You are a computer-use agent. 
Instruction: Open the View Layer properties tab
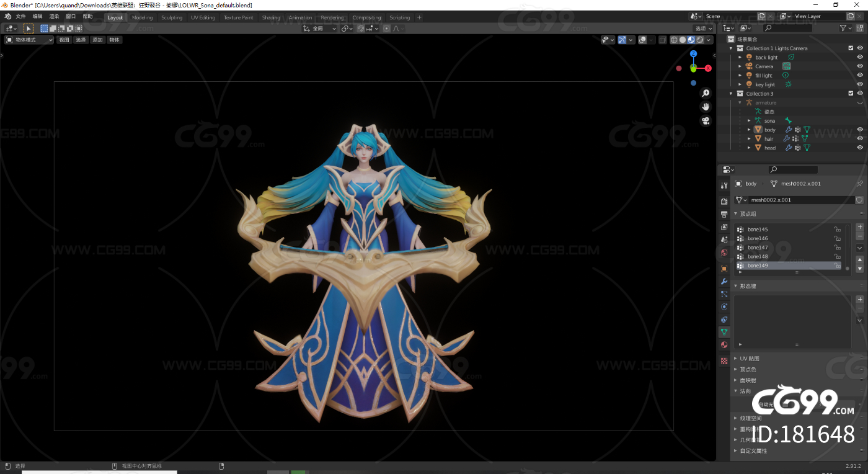pyautogui.click(x=724, y=227)
